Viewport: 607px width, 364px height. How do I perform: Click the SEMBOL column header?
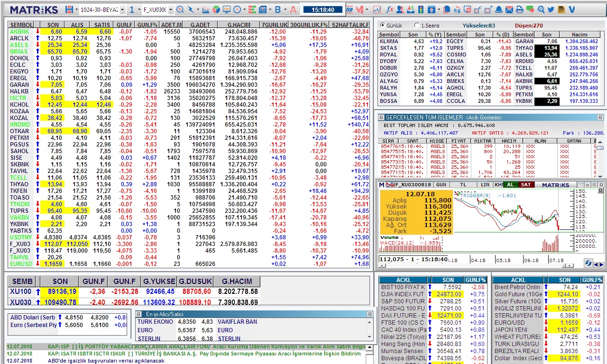click(21, 25)
